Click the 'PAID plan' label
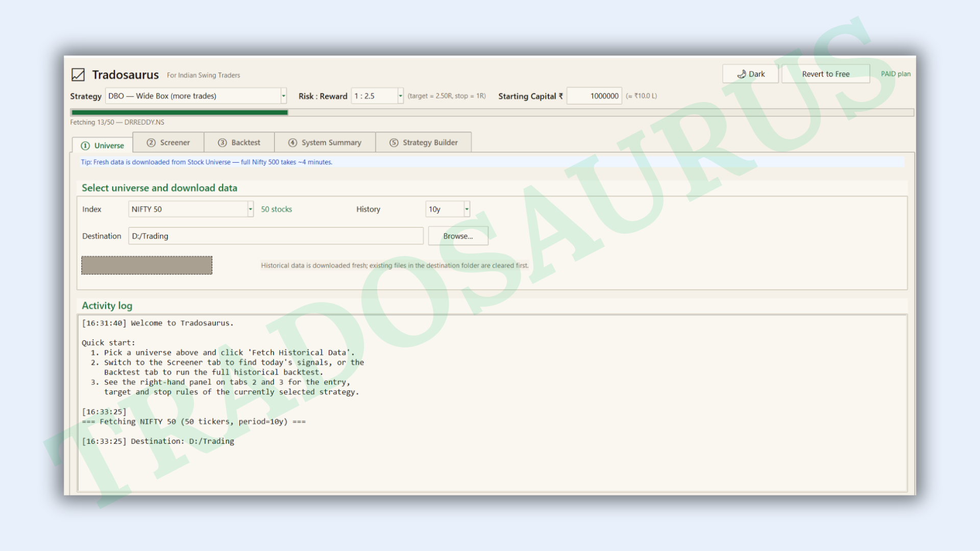Viewport: 980px width, 551px height. point(895,74)
